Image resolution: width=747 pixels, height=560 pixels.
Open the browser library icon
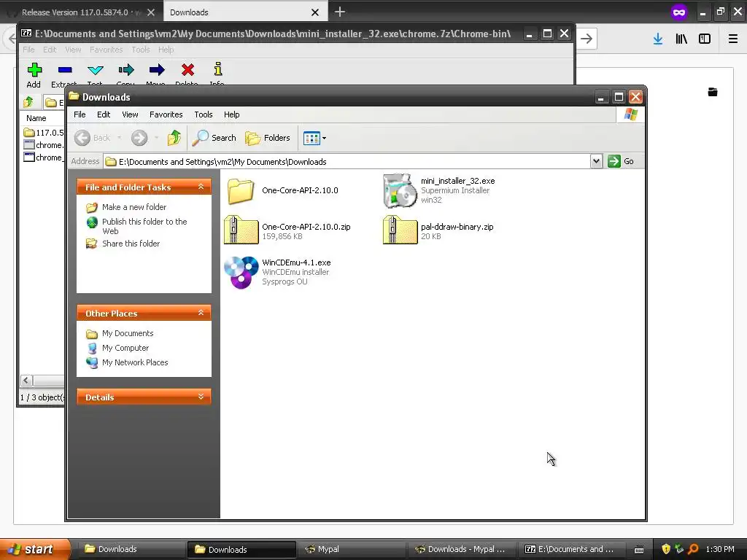pyautogui.click(x=681, y=39)
